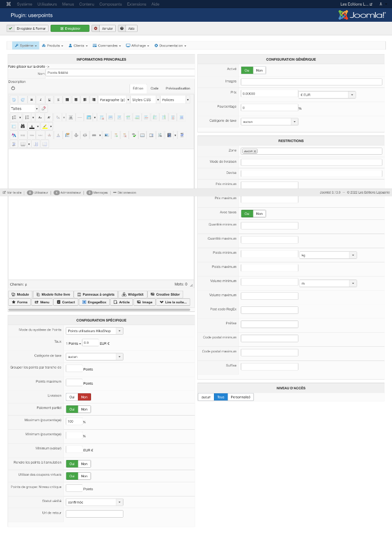The height and width of the screenshot is (546, 392).
Task: Click the Aide button
Action: click(127, 28)
